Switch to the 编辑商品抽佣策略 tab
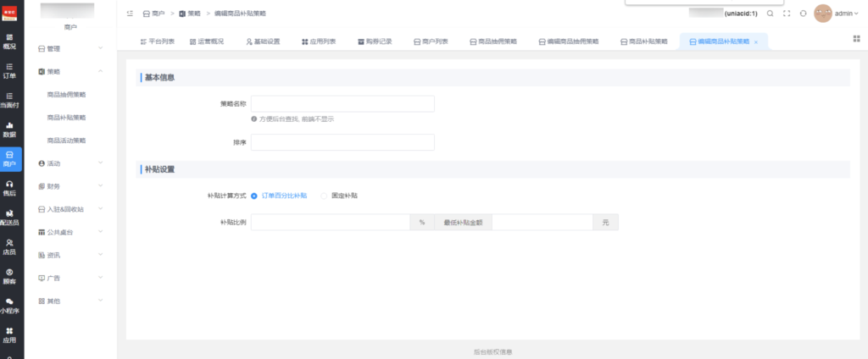This screenshot has width=868, height=359. 569,41
